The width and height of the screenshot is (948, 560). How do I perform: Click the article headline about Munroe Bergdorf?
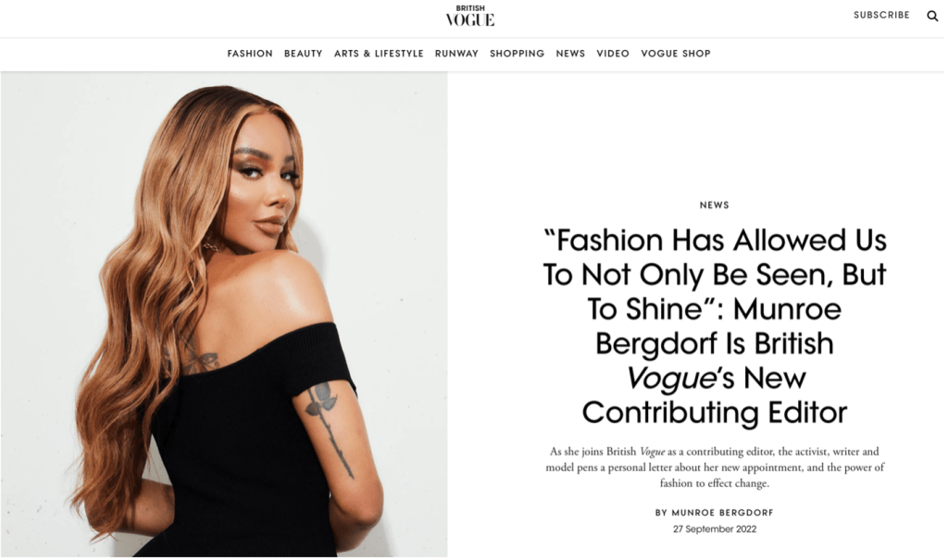714,327
